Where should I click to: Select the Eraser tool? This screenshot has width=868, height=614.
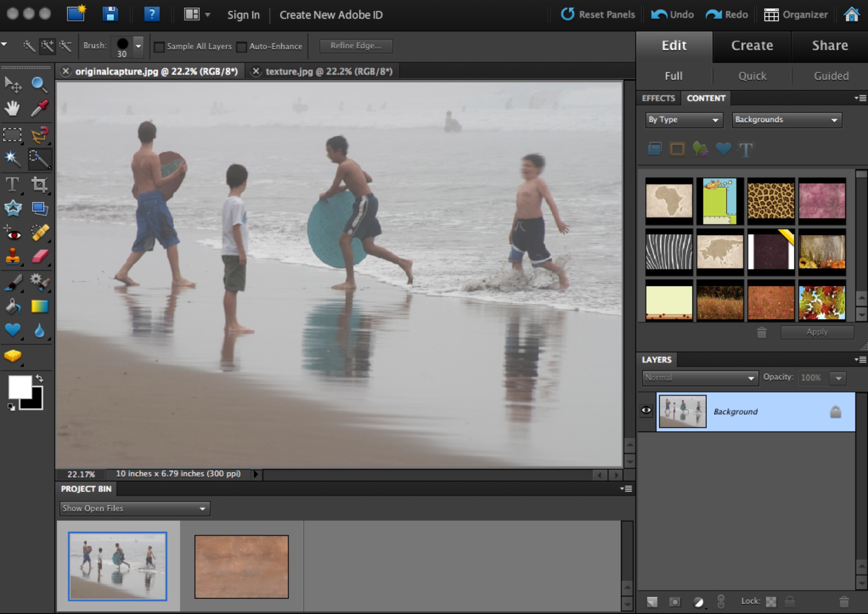pos(39,256)
